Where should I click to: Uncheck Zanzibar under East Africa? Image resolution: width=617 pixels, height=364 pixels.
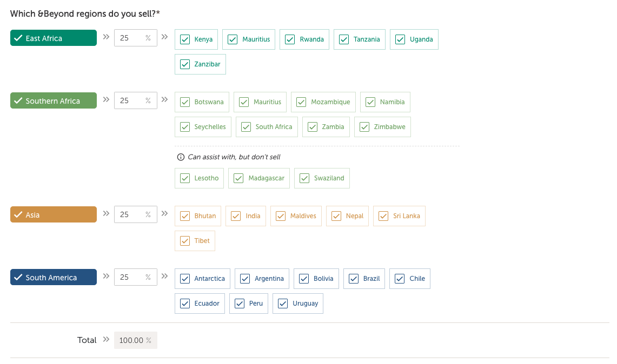point(185,64)
